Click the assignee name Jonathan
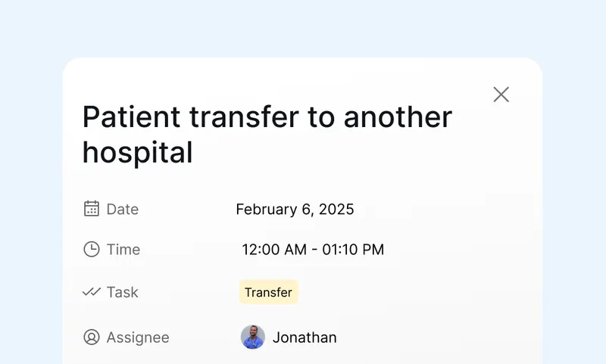 tap(305, 338)
